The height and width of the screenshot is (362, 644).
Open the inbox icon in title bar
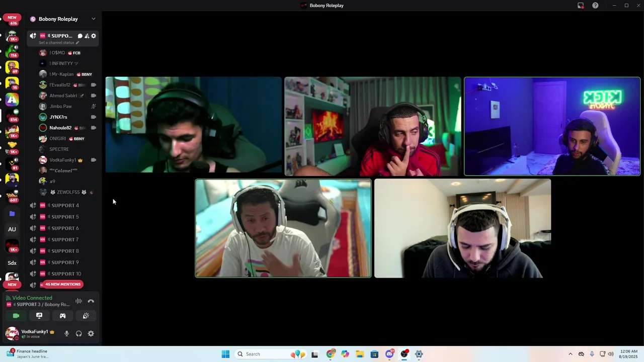(581, 6)
